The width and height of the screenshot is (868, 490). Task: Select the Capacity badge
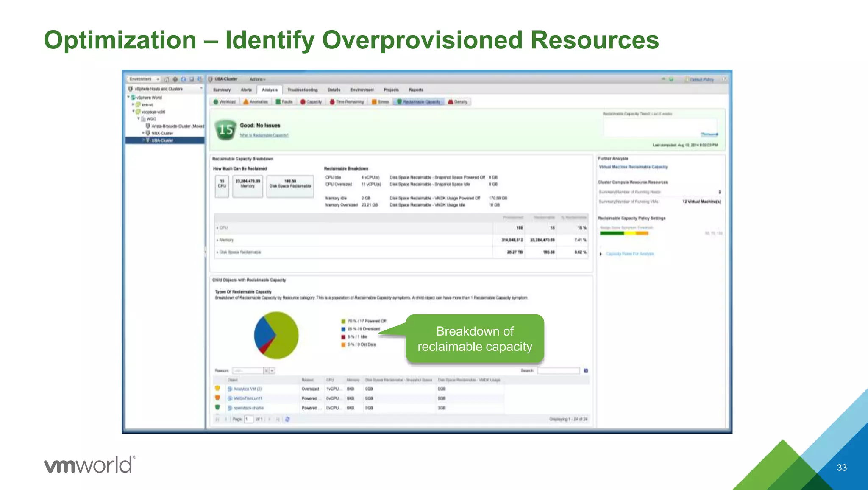point(312,102)
